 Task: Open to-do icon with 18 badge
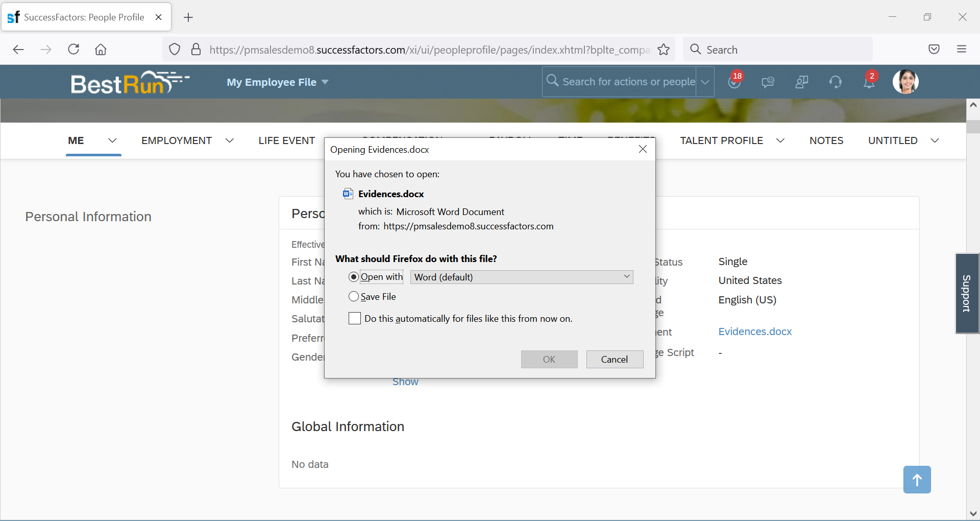pyautogui.click(x=735, y=81)
